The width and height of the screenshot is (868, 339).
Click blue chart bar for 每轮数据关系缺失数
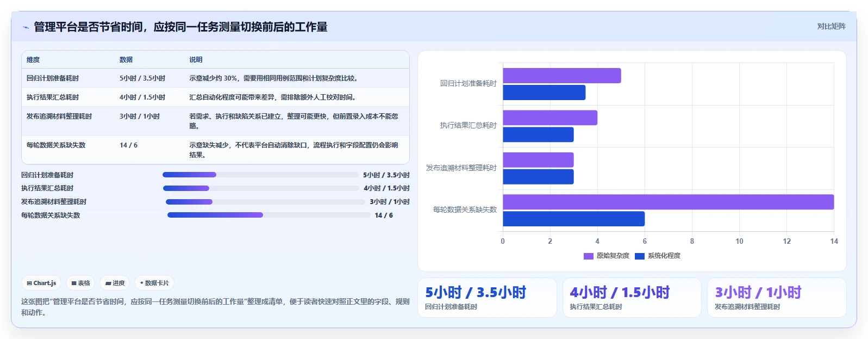pos(573,219)
